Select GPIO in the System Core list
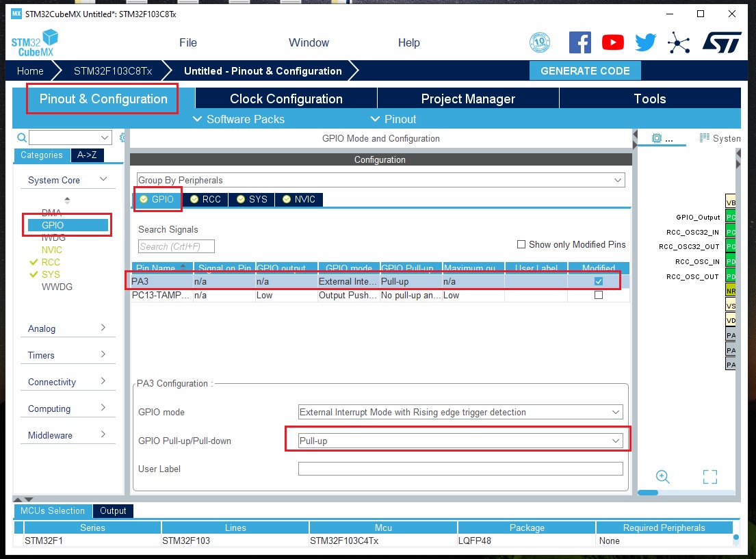Viewport: 756px width, 559px height. tap(68, 225)
